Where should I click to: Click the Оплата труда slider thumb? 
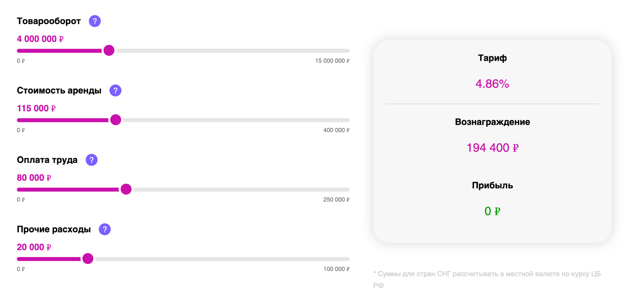tap(126, 189)
